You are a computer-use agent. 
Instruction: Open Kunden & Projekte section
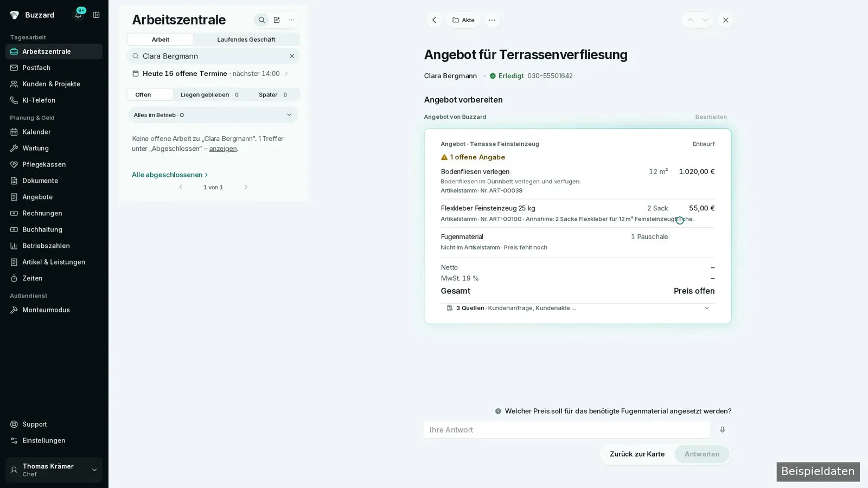[54, 84]
